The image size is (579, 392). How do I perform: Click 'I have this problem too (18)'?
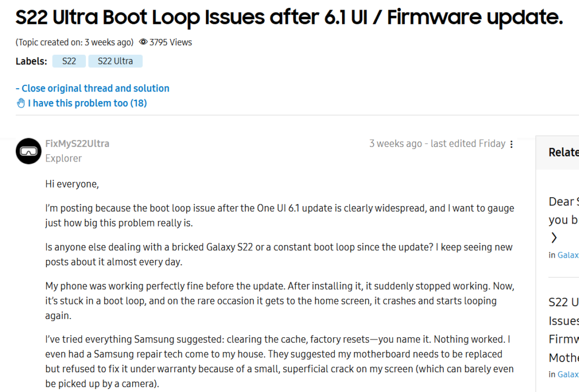(x=87, y=103)
